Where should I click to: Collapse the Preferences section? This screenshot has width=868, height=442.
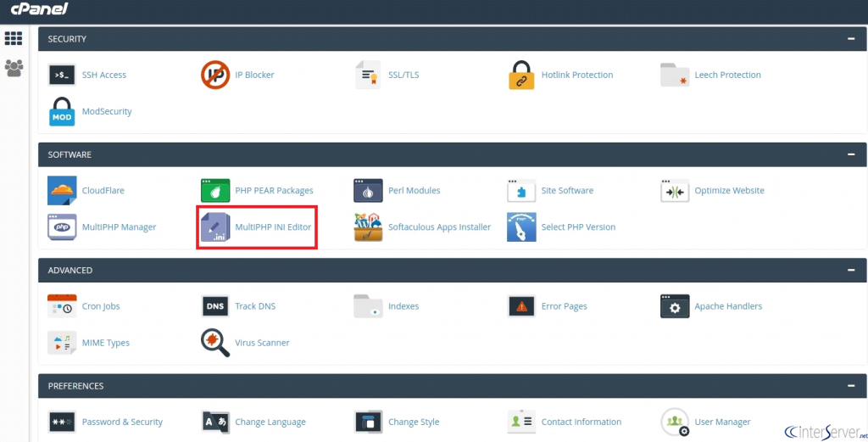851,386
